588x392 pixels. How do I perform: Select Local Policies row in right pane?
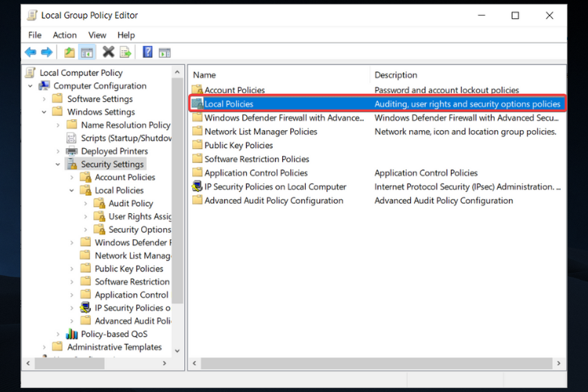(x=377, y=103)
